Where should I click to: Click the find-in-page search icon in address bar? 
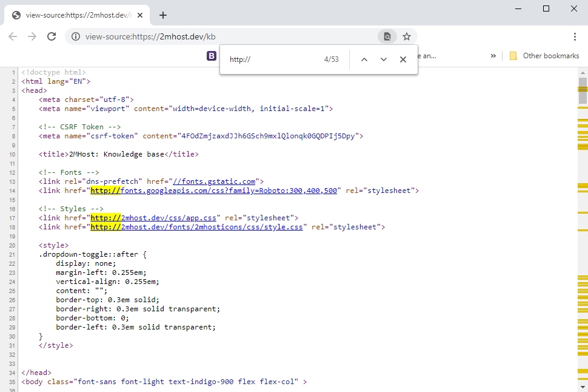click(x=387, y=36)
